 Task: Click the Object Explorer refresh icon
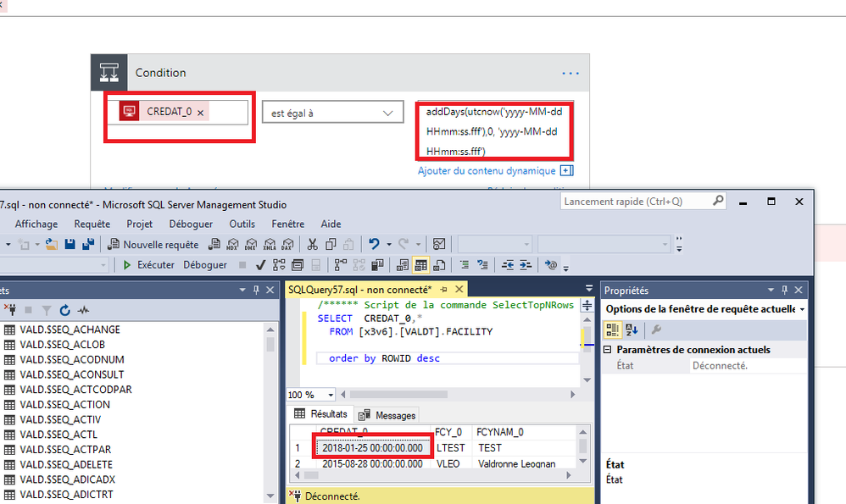[x=64, y=310]
